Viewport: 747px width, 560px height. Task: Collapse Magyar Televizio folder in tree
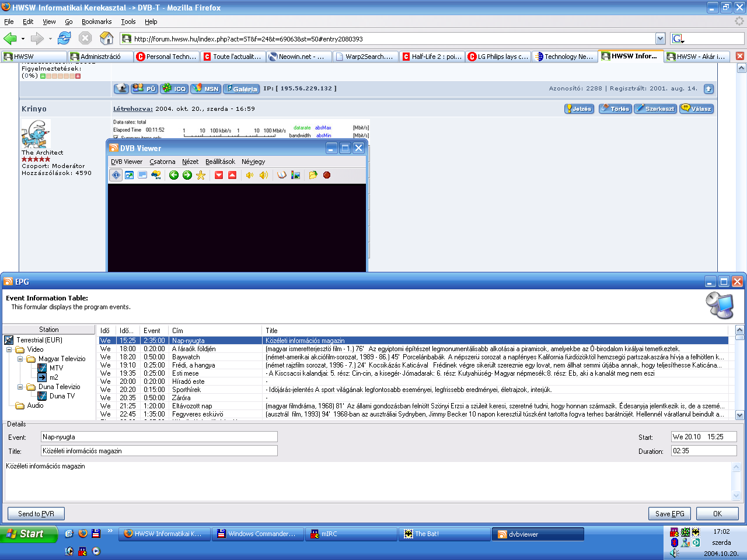(20, 359)
